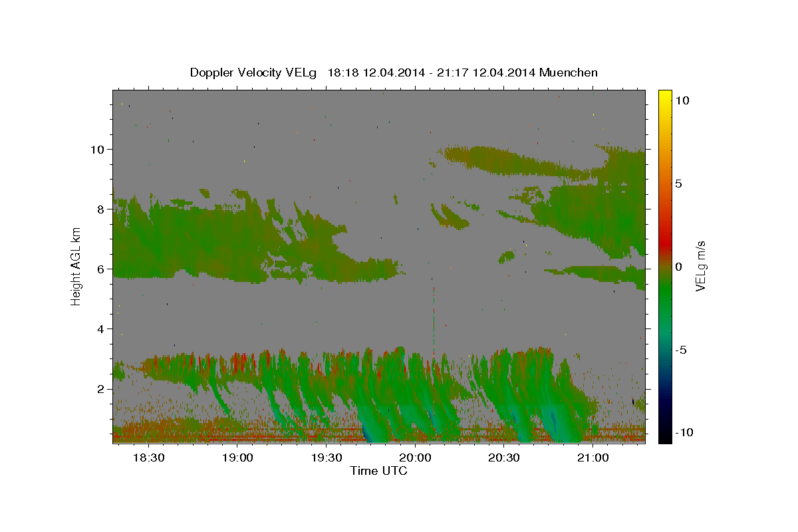Click the yellow top of the colorbar

click(x=664, y=97)
